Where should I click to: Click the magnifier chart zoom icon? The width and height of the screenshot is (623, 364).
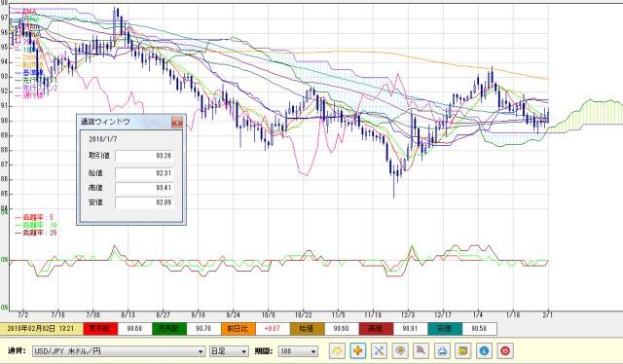[x=421, y=351]
